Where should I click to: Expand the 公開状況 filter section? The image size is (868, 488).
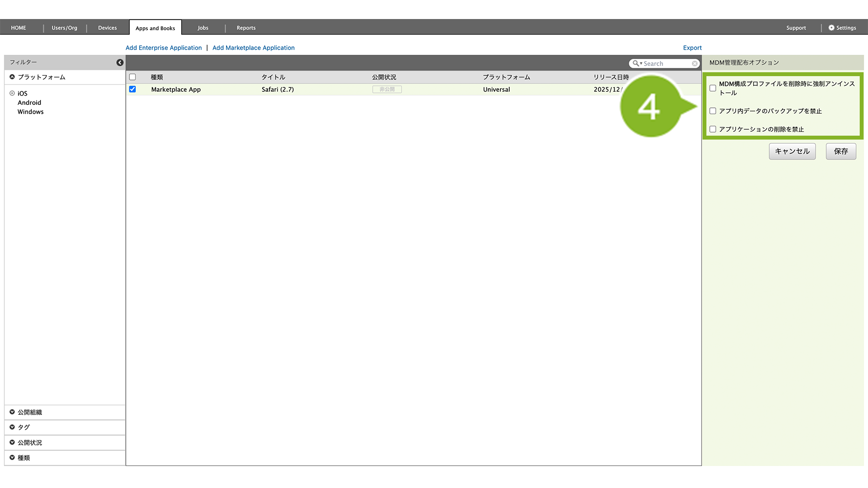[12, 443]
